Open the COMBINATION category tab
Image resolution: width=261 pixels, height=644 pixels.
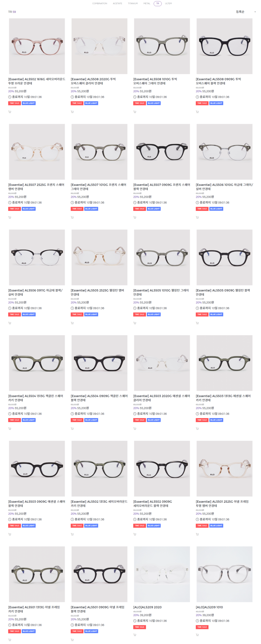(x=100, y=4)
